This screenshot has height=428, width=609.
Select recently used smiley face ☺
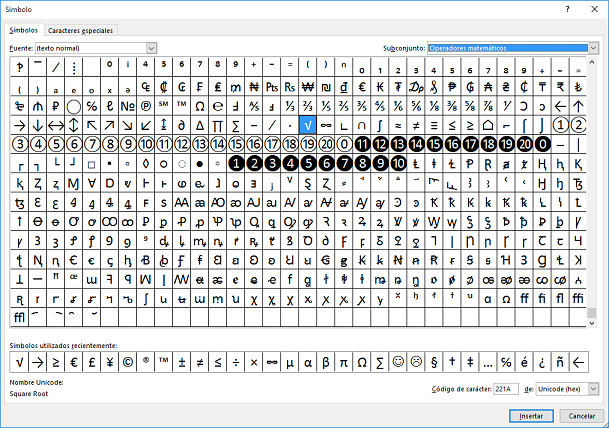coord(398,362)
